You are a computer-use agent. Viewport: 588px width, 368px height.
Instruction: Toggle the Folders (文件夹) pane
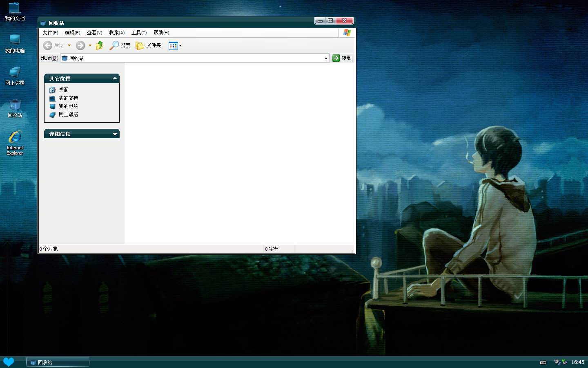pos(149,45)
